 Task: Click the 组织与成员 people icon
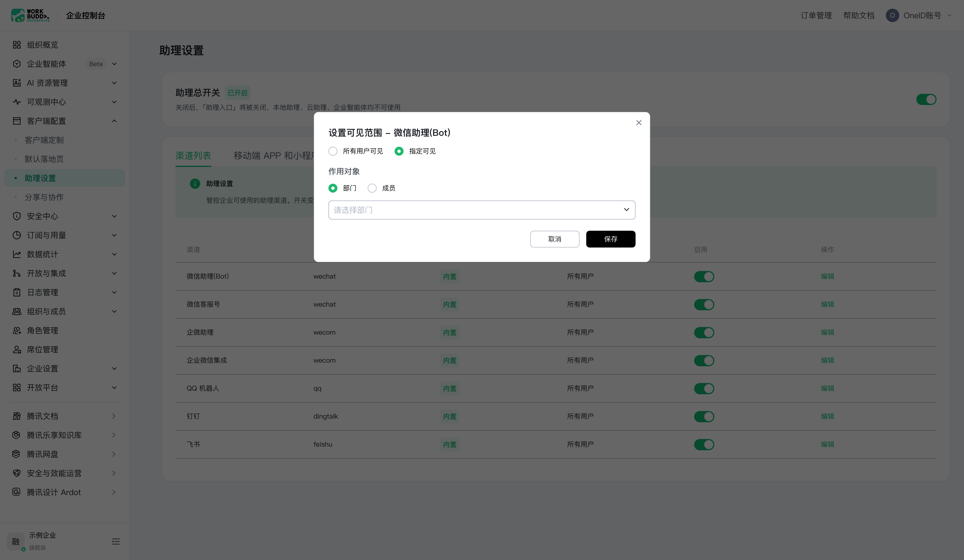coord(17,312)
